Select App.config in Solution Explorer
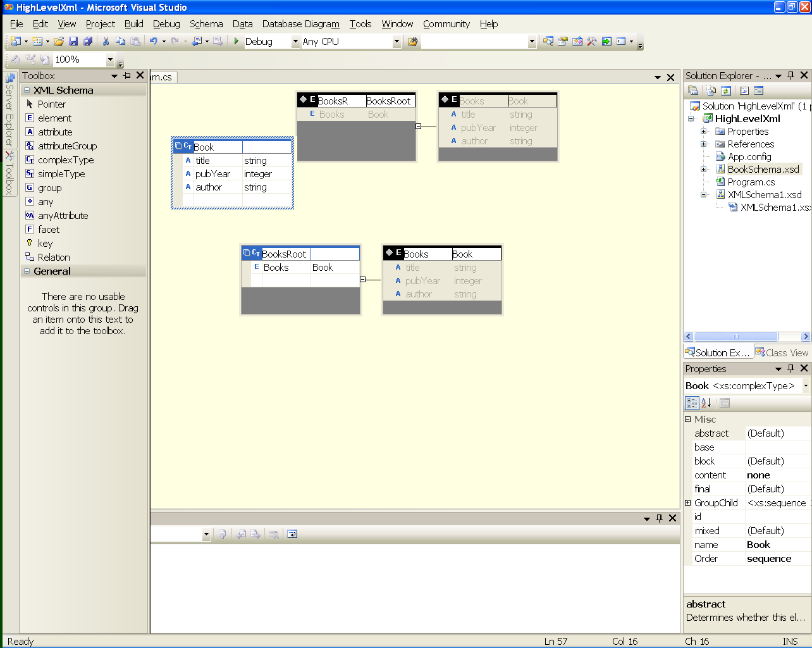 [749, 157]
